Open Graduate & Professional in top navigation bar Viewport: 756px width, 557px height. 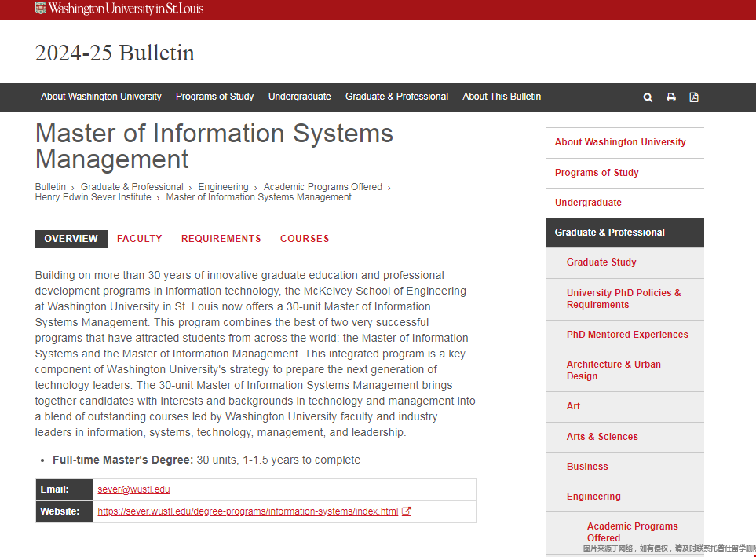396,97
